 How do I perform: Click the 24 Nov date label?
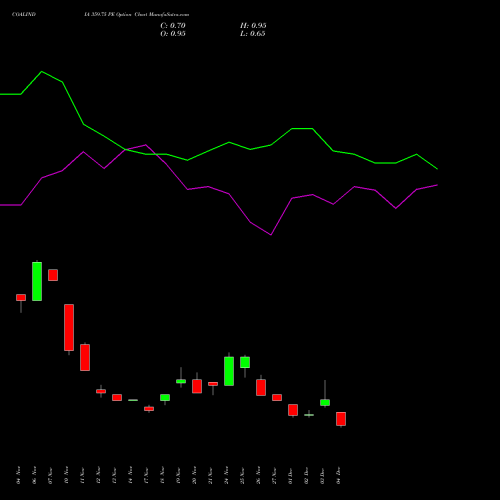[x=226, y=475]
